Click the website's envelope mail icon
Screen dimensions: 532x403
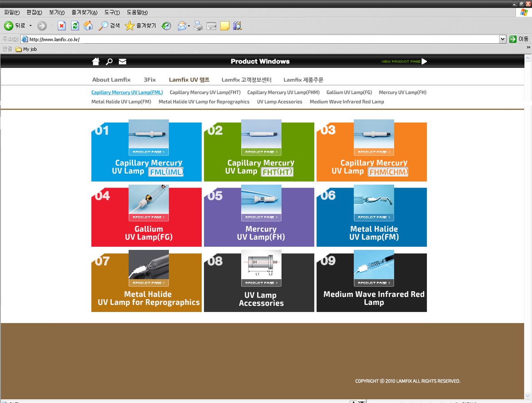[122, 61]
